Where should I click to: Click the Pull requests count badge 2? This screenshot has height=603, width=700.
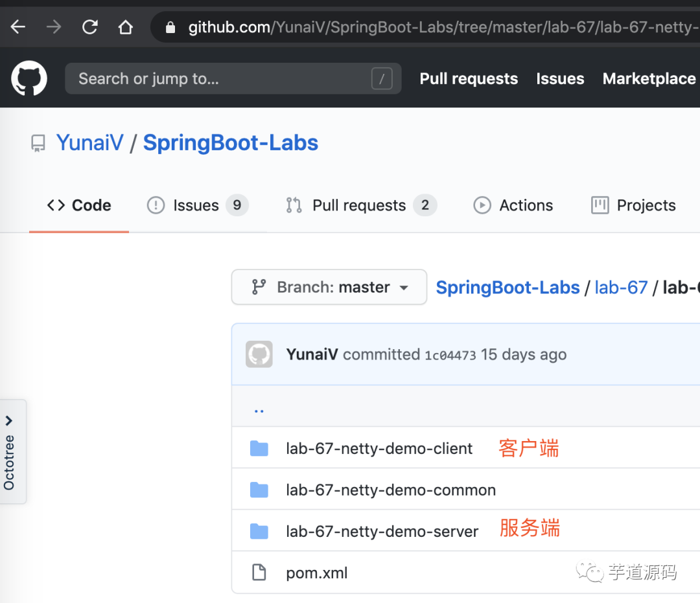click(425, 205)
